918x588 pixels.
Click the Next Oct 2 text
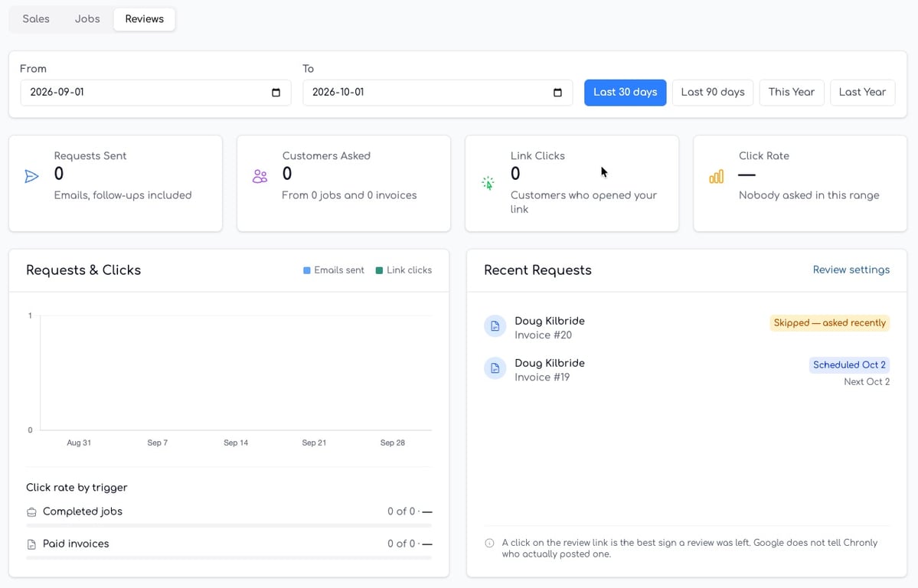tap(867, 382)
